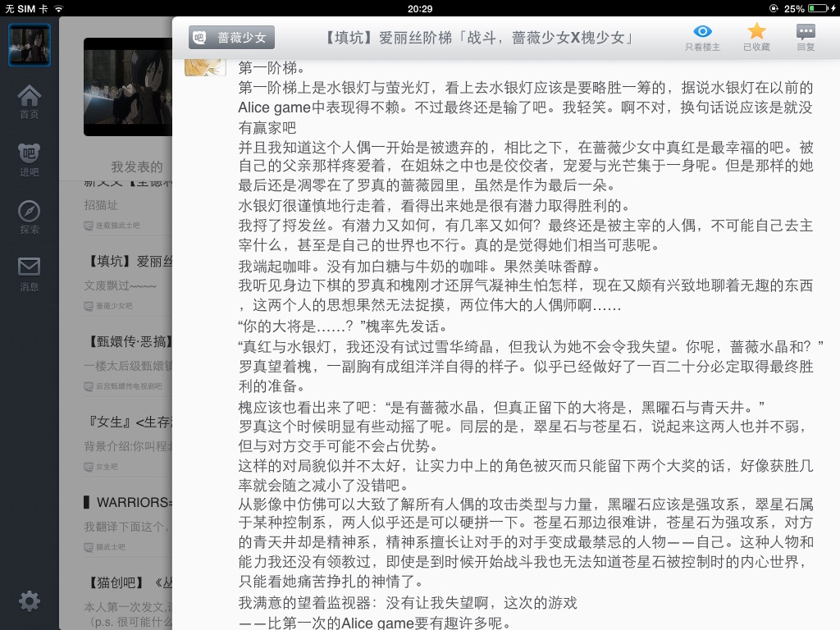Tap the 背景介绍:你叫程 preview text
Image resolution: width=840 pixels, height=630 pixels.
click(128, 446)
